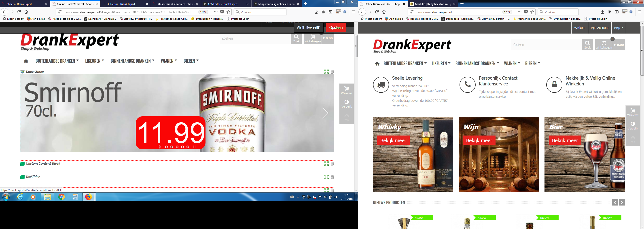This screenshot has height=229, width=644.
Task: Open Google Chrome from the Windows taskbar
Action: (61, 197)
